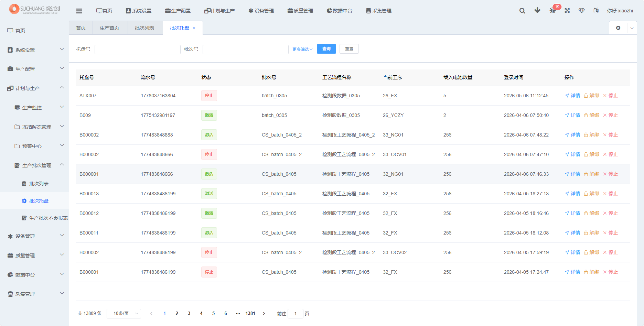The height and width of the screenshot is (326, 644).
Task: Toggle the hamburger sidebar collapse icon
Action: click(x=79, y=11)
